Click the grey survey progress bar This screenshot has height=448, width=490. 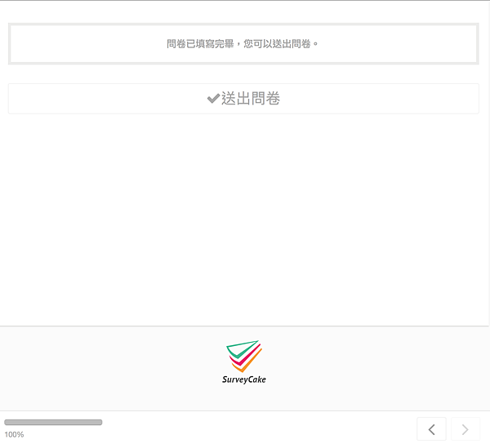pos(53,422)
